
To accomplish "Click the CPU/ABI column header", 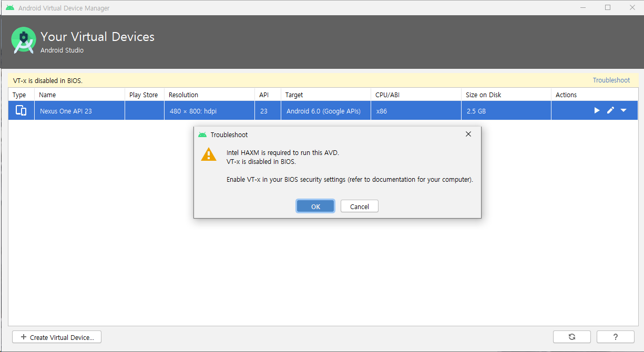I will click(389, 95).
